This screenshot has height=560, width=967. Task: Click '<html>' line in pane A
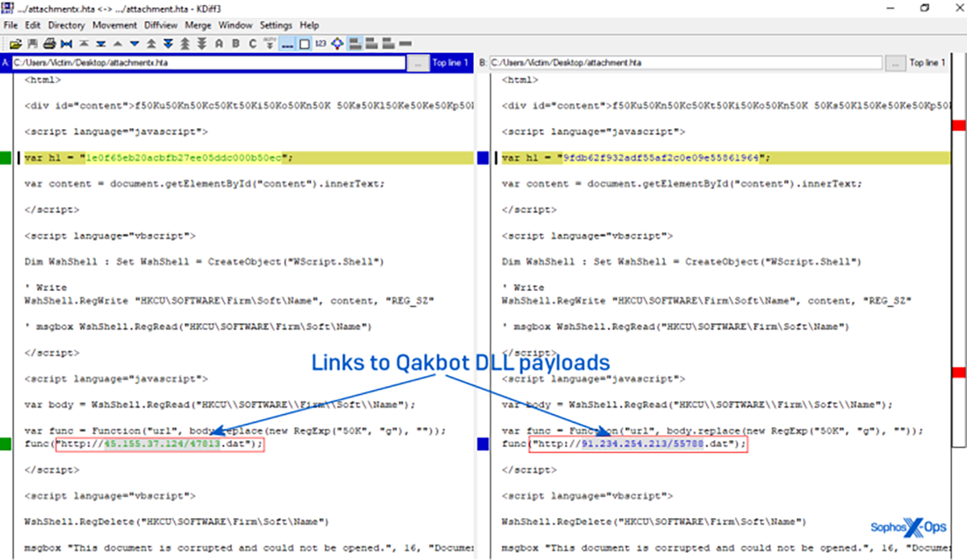(43, 80)
